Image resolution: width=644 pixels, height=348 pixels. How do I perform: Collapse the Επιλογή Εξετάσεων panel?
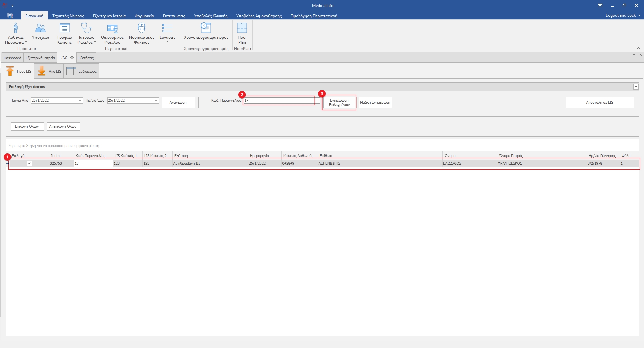[x=636, y=87]
